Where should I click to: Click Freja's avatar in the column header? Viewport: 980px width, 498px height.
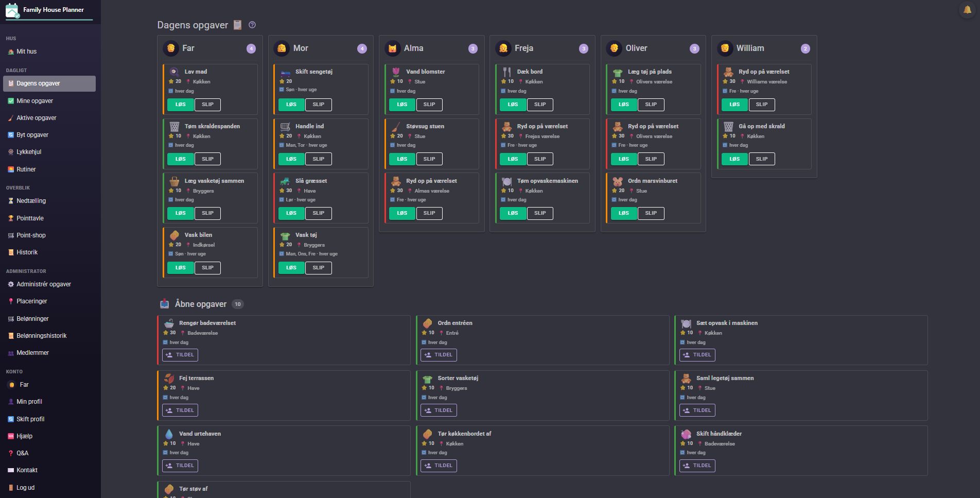(503, 48)
